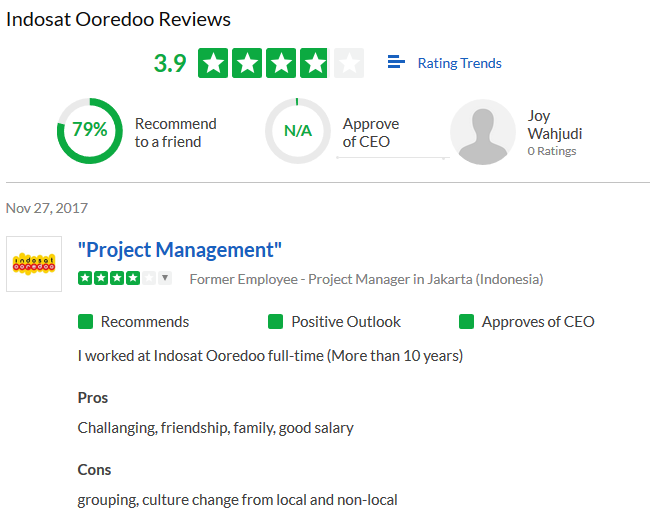659x527 pixels.
Task: Click the Joy Wahjudi name text
Action: 555,124
